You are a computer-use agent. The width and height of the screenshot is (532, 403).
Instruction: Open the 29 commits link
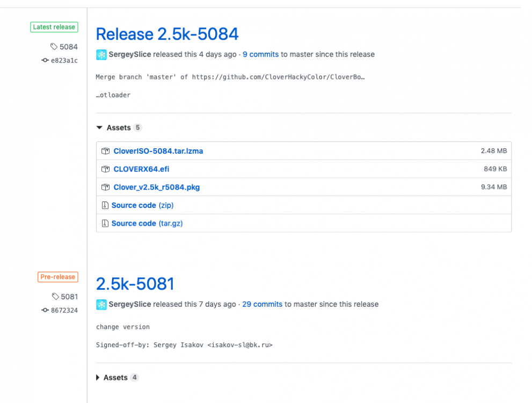click(263, 304)
